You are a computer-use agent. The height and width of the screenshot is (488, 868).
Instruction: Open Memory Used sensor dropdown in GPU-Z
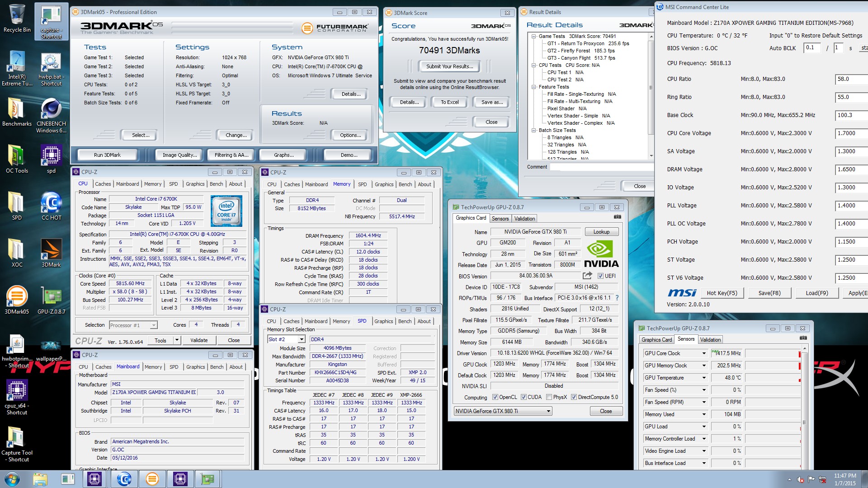point(703,414)
